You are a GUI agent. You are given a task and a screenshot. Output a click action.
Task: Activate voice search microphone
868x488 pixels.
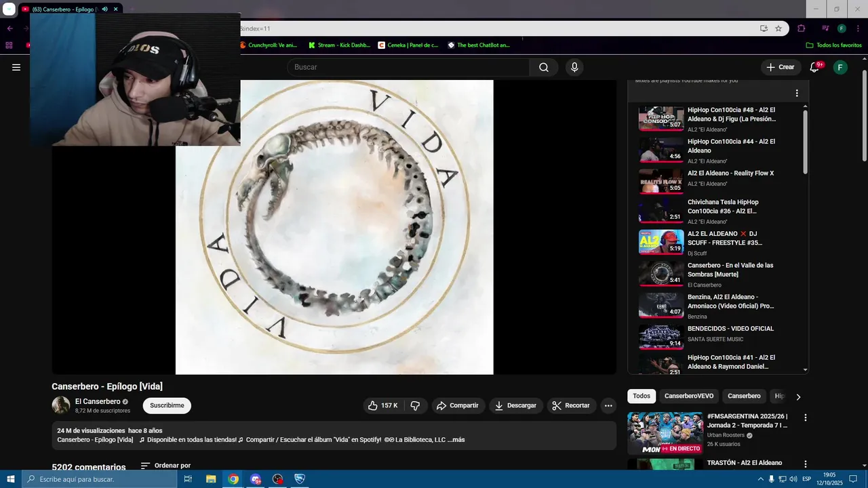click(x=574, y=67)
